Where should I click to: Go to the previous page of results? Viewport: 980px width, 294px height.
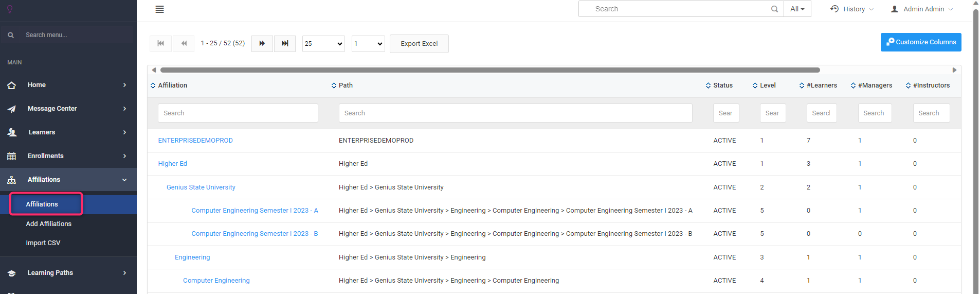click(x=184, y=44)
